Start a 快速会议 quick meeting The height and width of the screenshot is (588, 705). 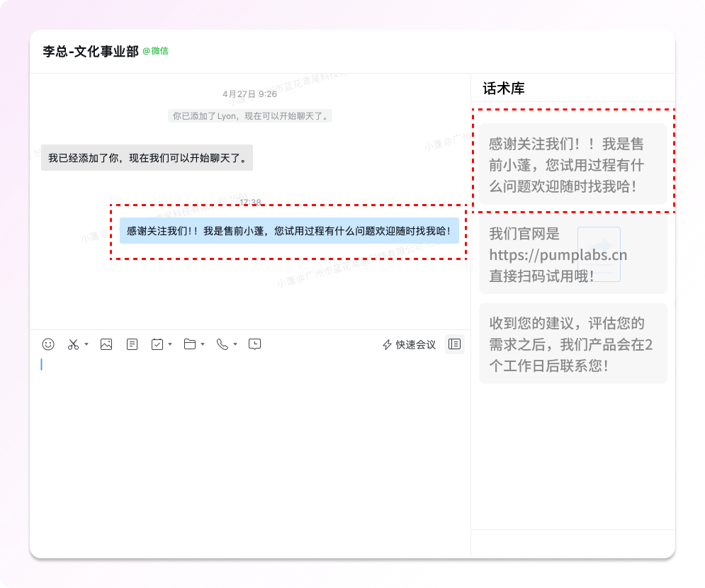[x=409, y=345]
